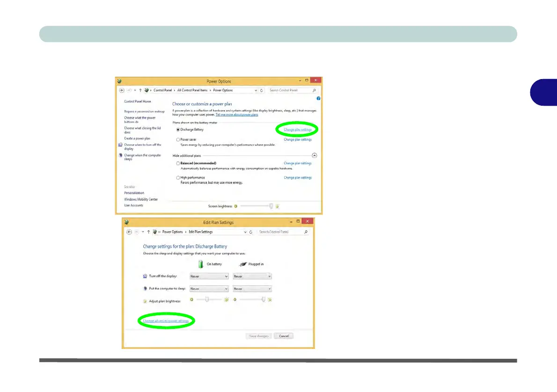Viewport: 557px width, 392px height.
Task: Select the Balanced (recommended) plan
Action: 178,163
